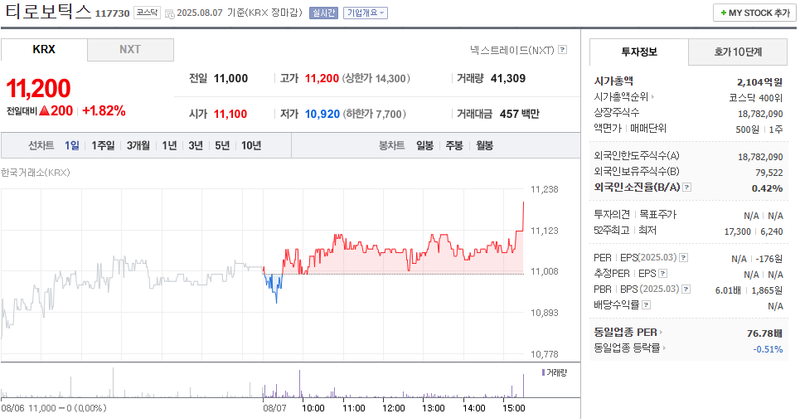Click the 저가 value 10,920

pos(322,114)
